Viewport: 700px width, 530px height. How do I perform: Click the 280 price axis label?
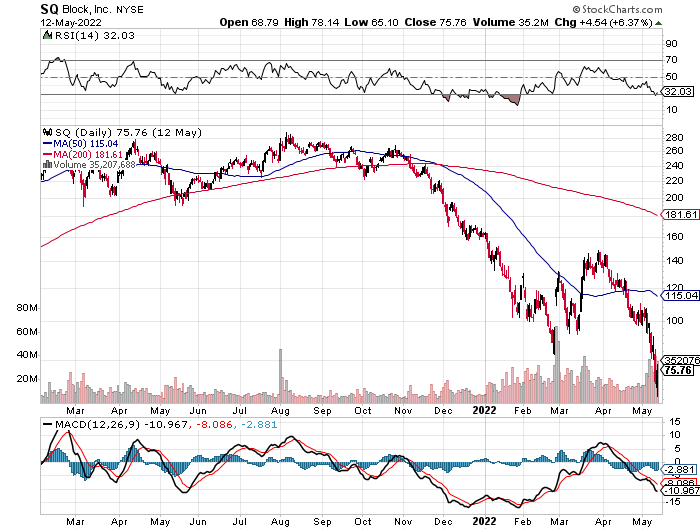(674, 138)
